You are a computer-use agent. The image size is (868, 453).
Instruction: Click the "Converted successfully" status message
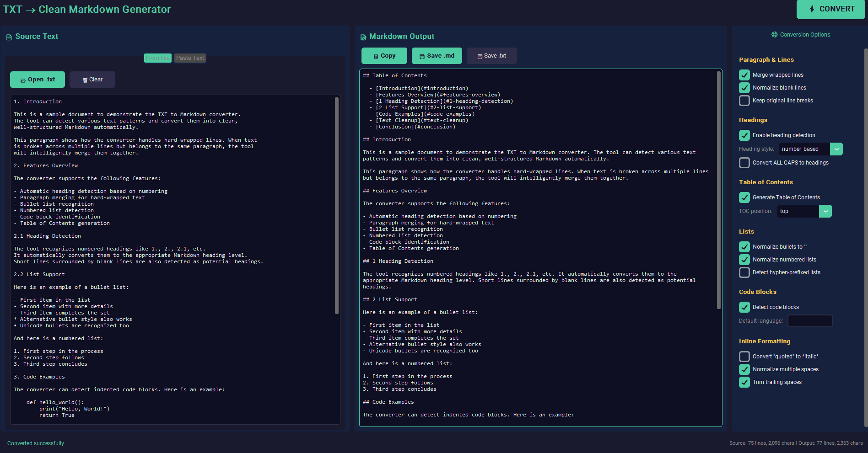pyautogui.click(x=36, y=443)
